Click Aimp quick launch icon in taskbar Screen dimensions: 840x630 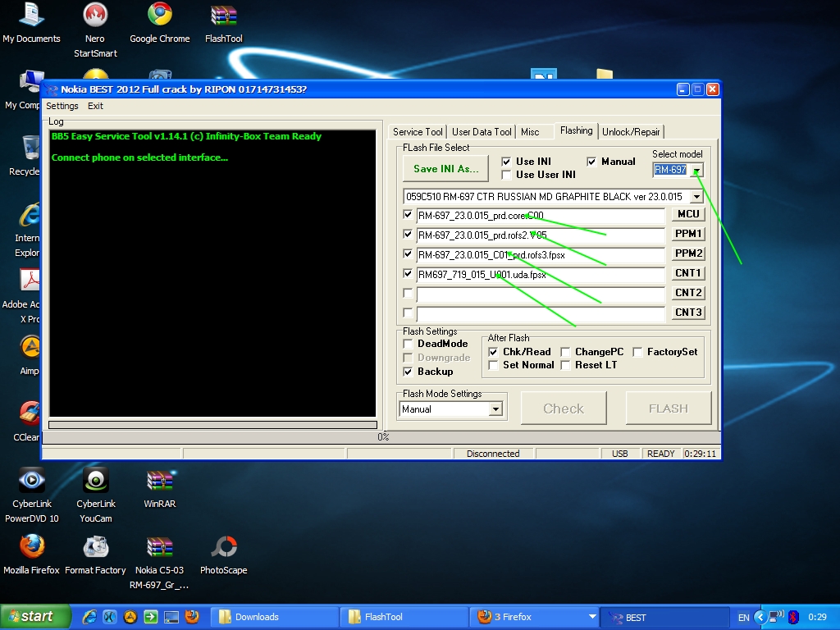130,617
